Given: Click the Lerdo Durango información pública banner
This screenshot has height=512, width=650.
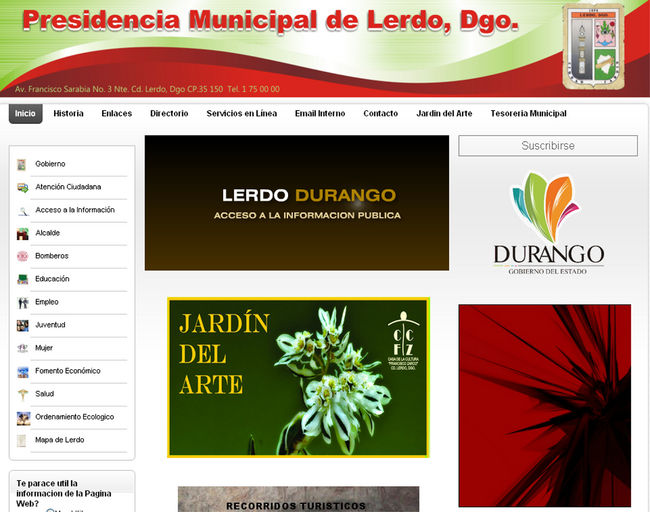Looking at the screenshot, I should pos(297,203).
